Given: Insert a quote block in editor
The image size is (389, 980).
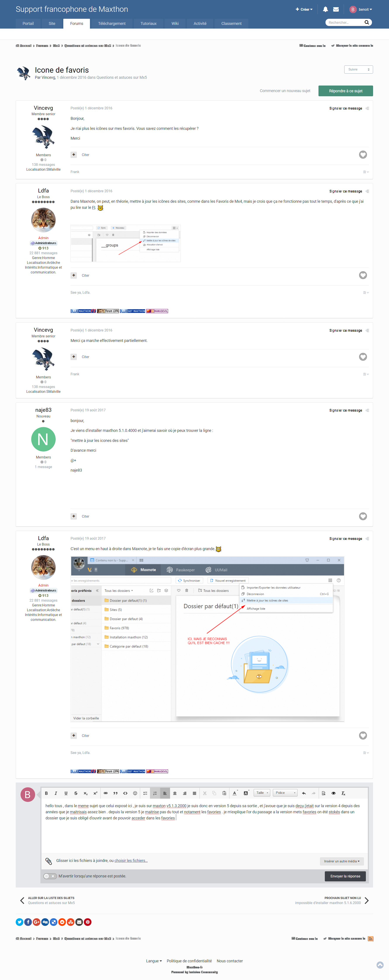Looking at the screenshot, I should (x=115, y=793).
